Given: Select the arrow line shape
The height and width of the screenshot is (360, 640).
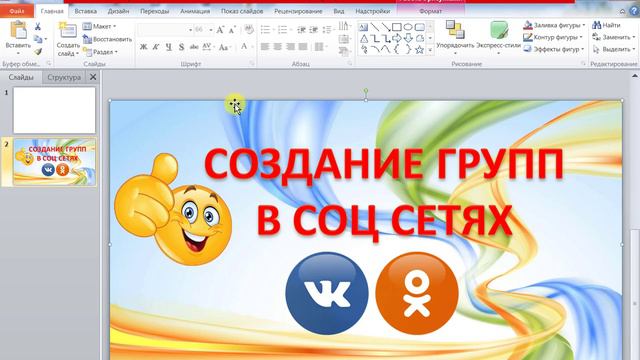Looking at the screenshot, I should point(386,27).
